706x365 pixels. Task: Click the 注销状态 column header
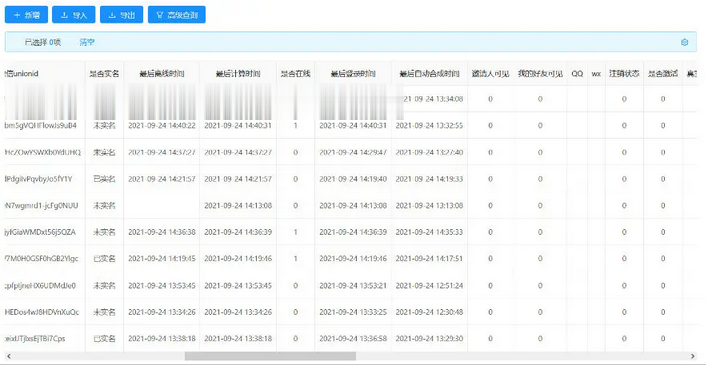(624, 74)
